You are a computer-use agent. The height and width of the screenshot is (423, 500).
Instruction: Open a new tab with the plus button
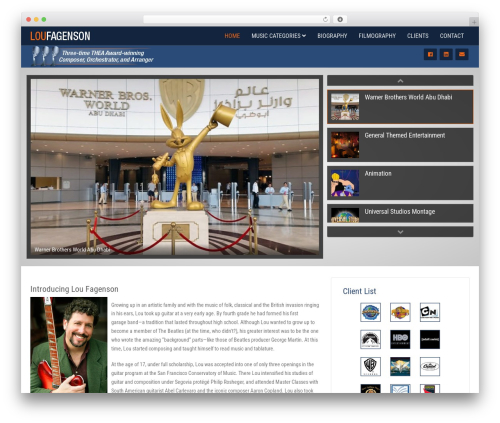tap(474, 22)
